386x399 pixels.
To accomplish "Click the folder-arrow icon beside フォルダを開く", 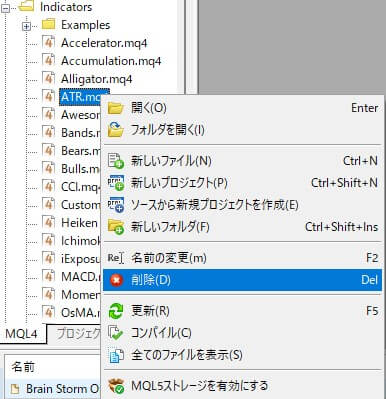I will point(116,130).
